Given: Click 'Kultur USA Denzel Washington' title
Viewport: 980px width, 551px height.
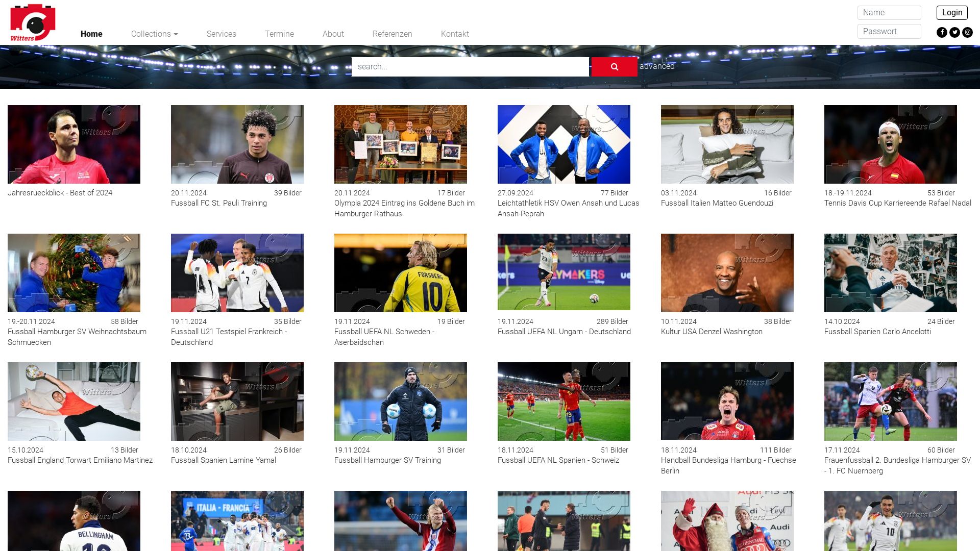Looking at the screenshot, I should point(712,332).
